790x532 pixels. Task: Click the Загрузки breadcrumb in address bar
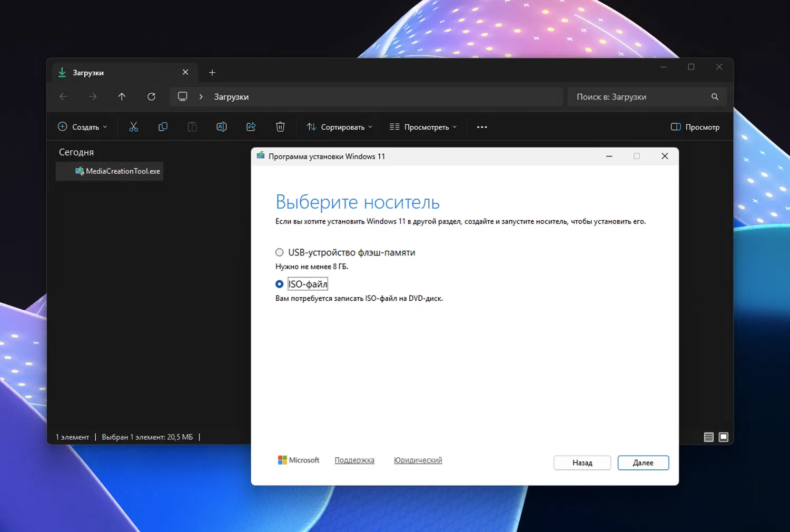231,97
